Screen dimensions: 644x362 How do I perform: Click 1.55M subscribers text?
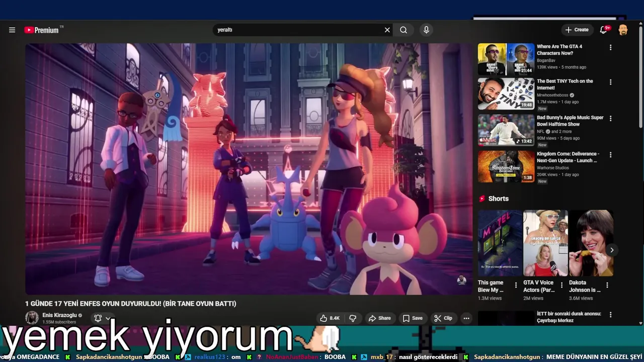coord(59,322)
